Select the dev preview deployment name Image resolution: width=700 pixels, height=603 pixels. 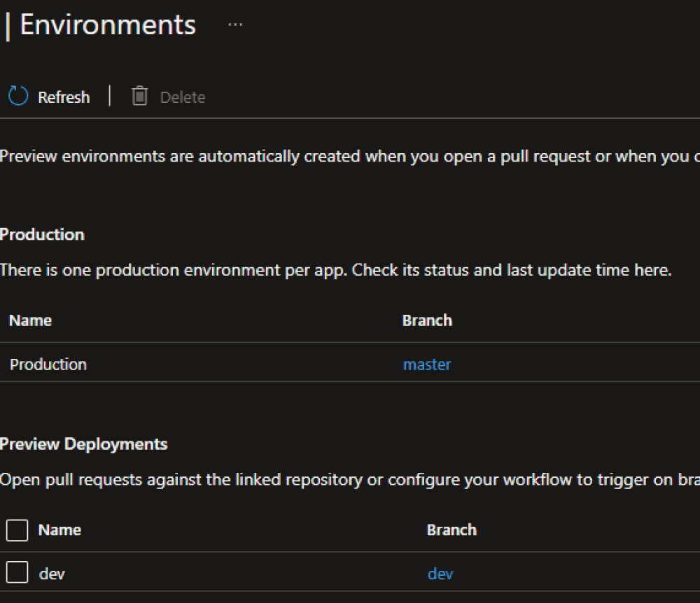point(52,574)
